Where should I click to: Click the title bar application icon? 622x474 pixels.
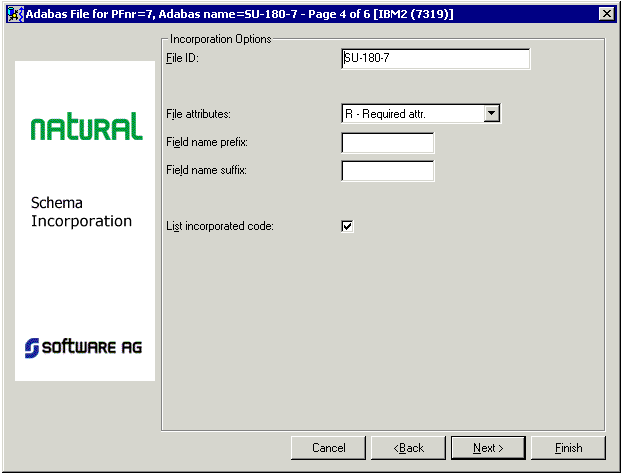pos(14,13)
